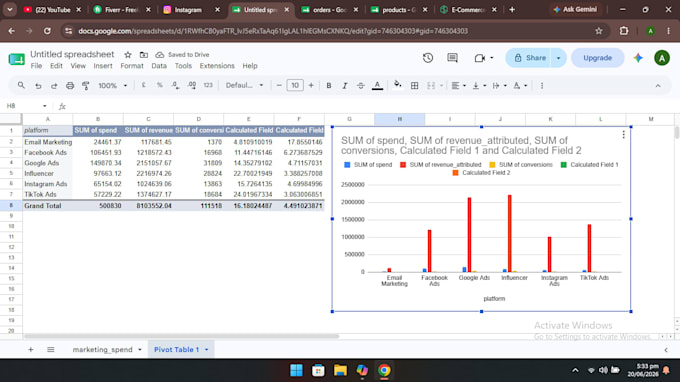Toggle strikethrough formatting
Screen dimensions: 680x382
(360, 86)
